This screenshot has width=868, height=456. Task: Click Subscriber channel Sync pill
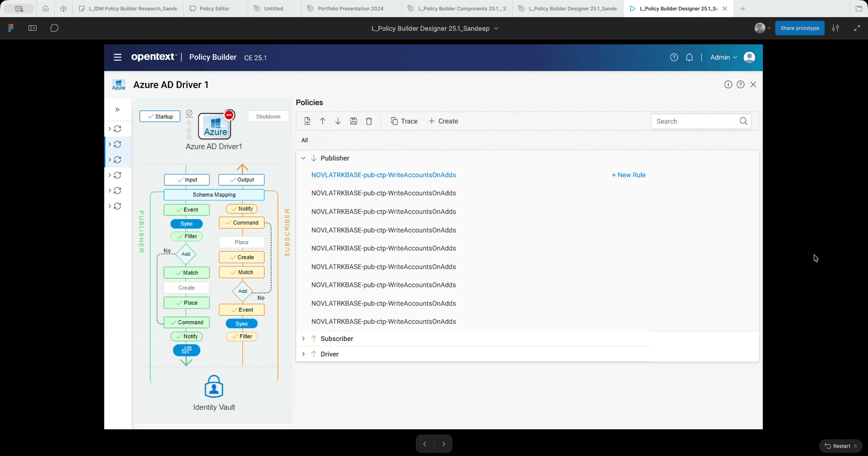242,324
